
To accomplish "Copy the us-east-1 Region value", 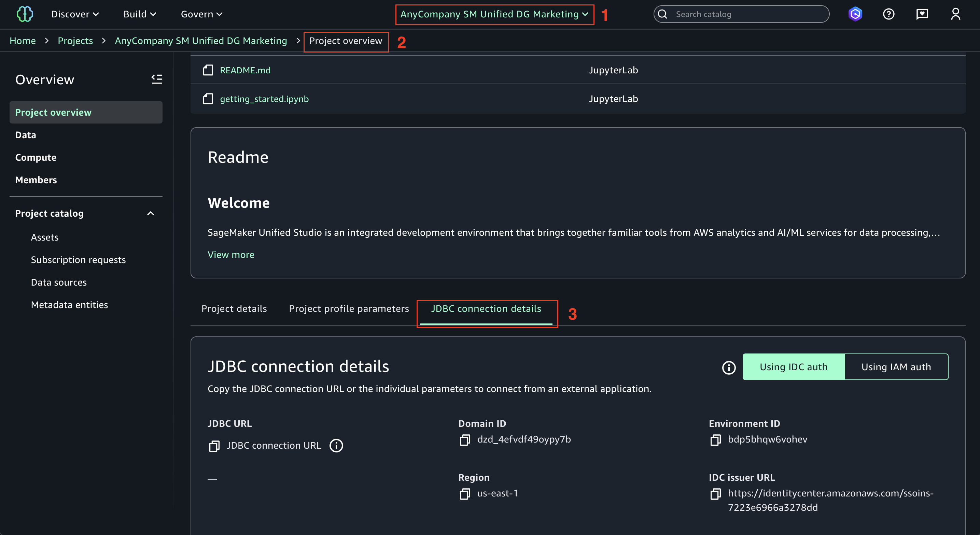I will [x=464, y=494].
